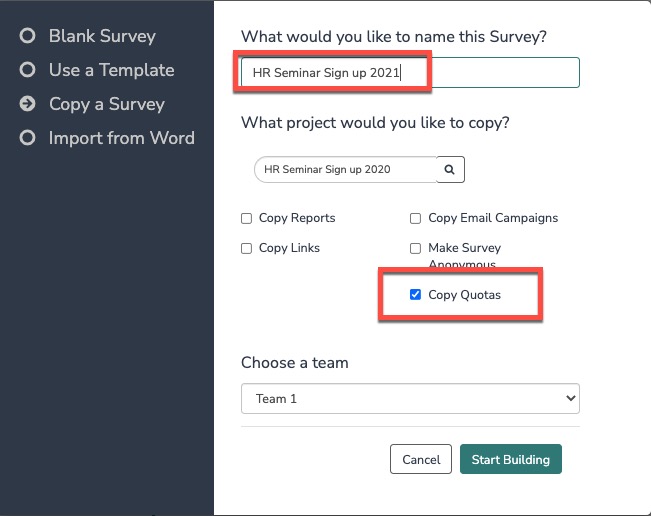Click the Blank Survey menu label
Screen dimensions: 651x516
tap(102, 36)
